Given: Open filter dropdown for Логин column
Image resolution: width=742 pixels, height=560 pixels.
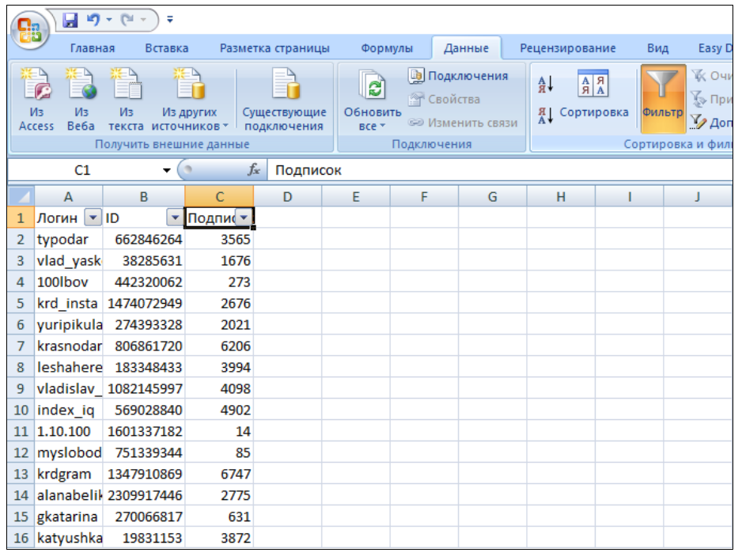Looking at the screenshot, I should click(93, 218).
